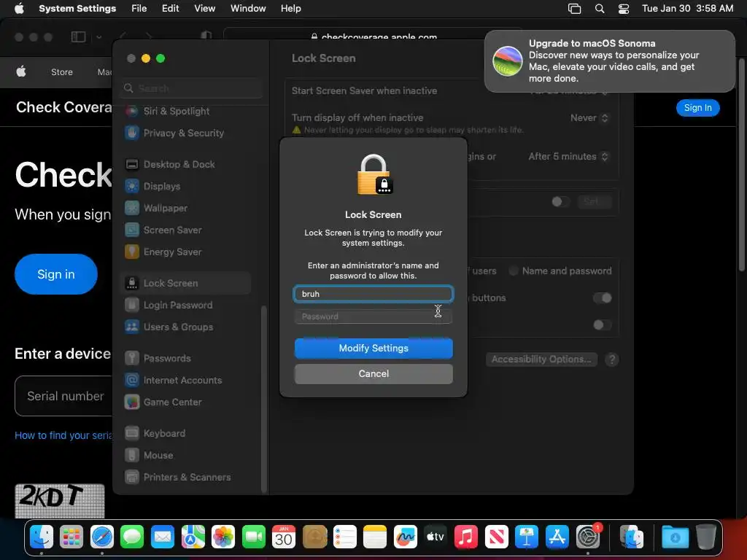Click the Modify Settings button
Screen dimensions: 747x560
click(373, 348)
